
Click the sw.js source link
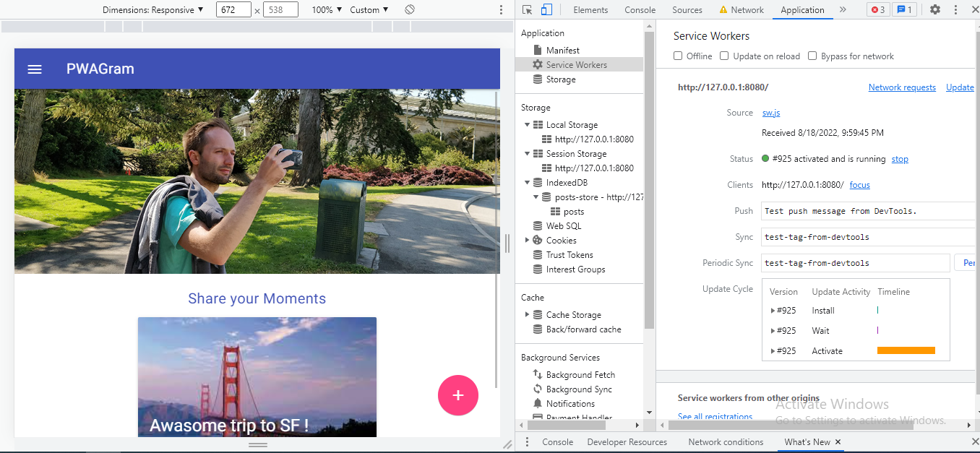(771, 113)
